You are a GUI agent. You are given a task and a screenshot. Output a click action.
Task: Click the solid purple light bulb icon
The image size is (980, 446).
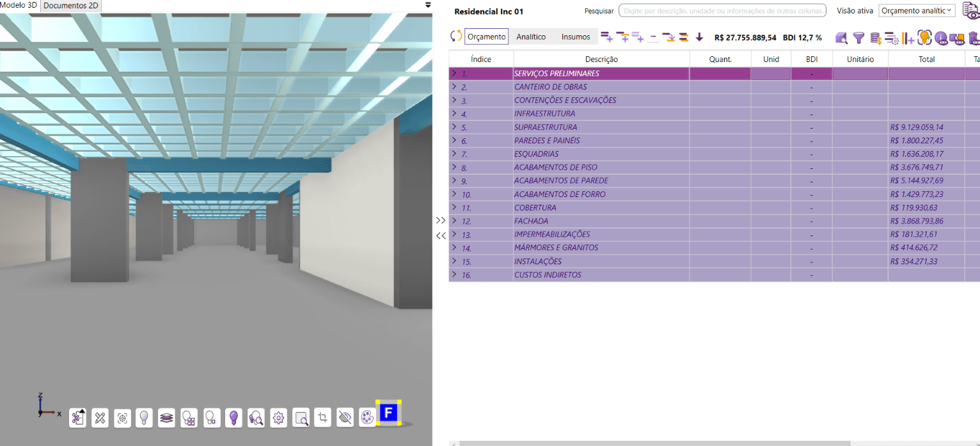point(233,418)
